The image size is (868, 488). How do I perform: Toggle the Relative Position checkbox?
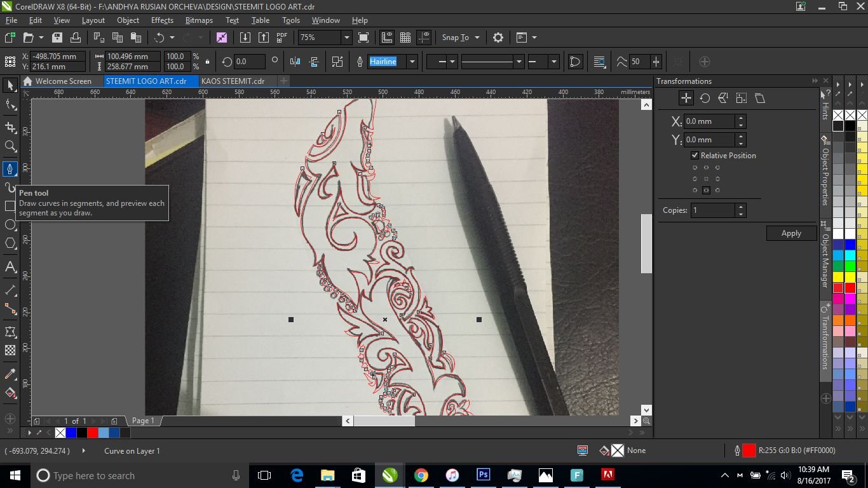click(x=695, y=155)
